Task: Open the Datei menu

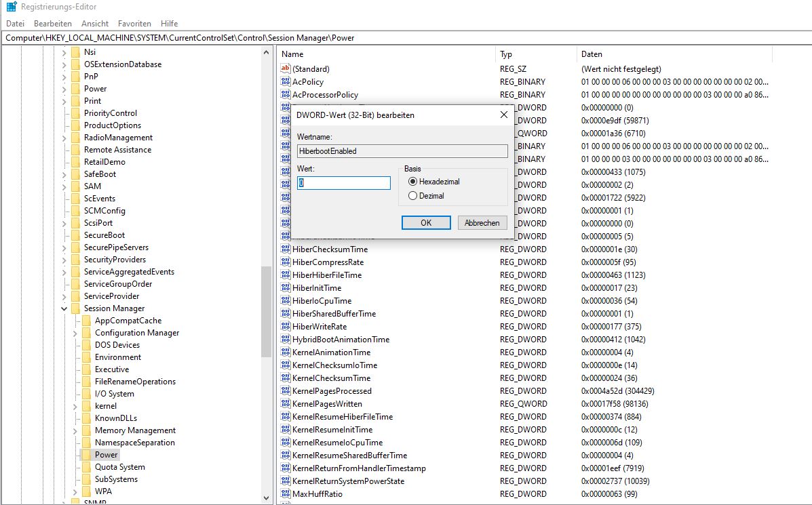Action: pyautogui.click(x=15, y=23)
